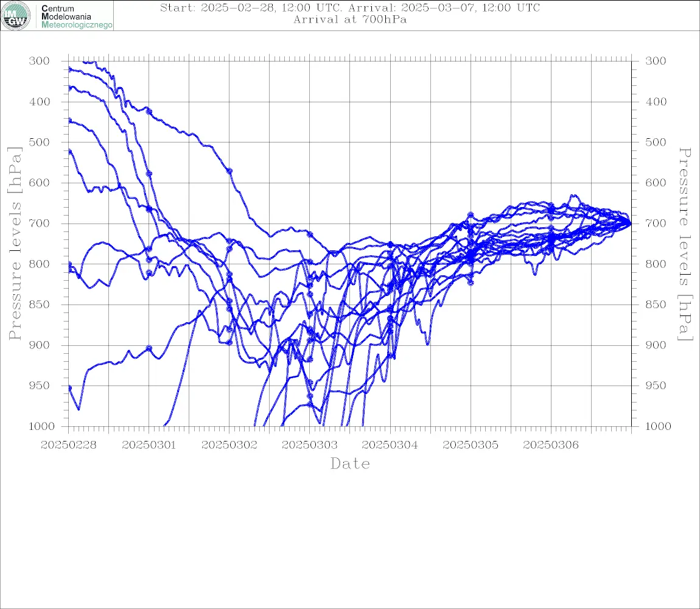Click the x-axis label 20250304
The height and width of the screenshot is (609, 700).
pyautogui.click(x=390, y=445)
